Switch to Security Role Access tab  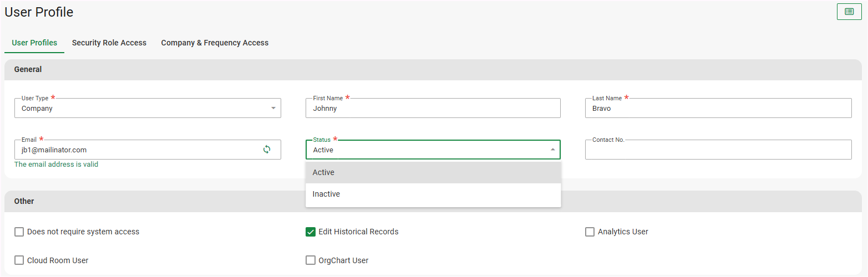coord(109,43)
